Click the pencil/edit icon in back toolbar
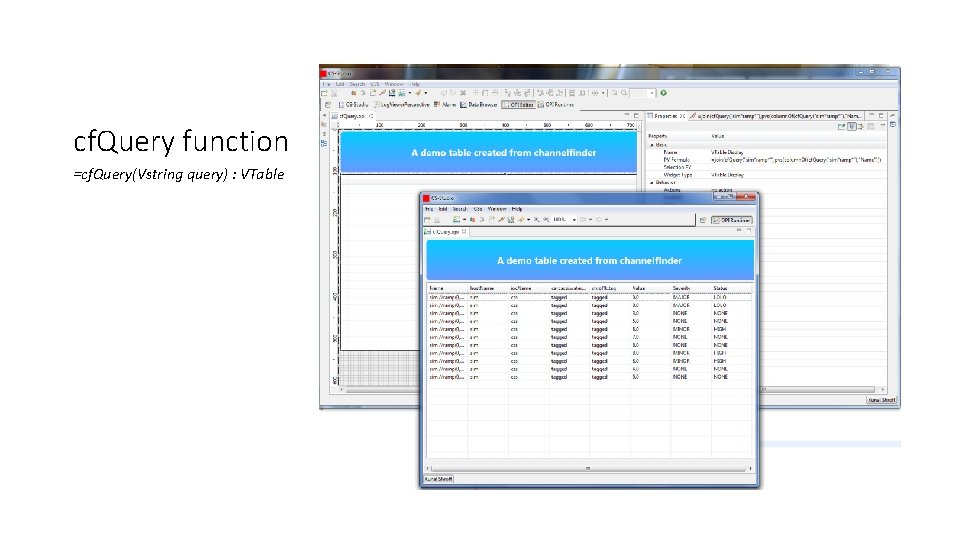Screen dimensions: 960x540 pos(382,93)
